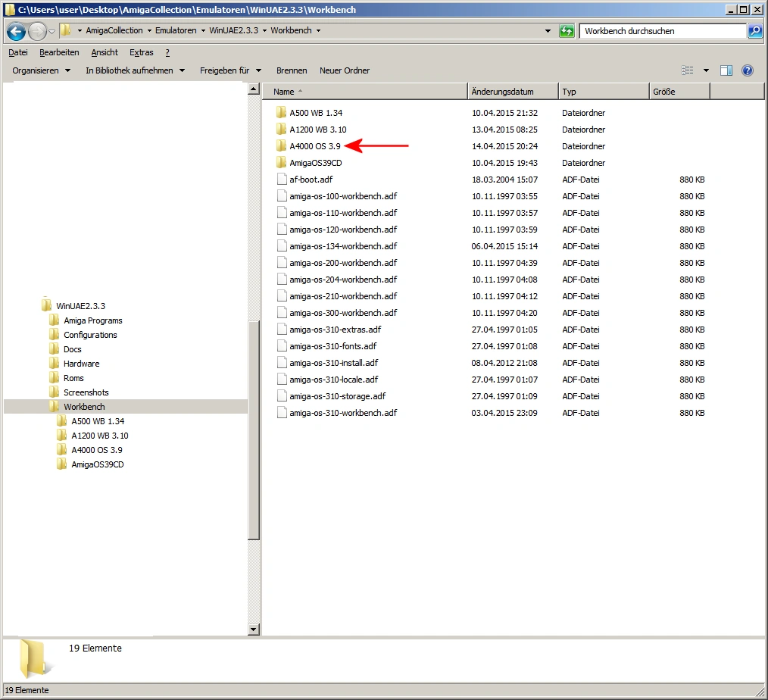
Task: Click the Brennen toolbar button
Action: [x=292, y=70]
